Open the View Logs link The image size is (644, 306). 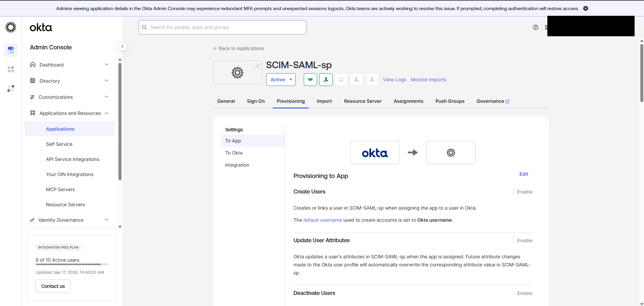tap(394, 80)
